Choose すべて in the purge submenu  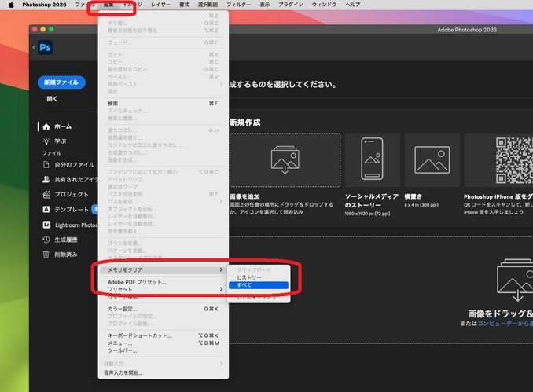click(259, 285)
